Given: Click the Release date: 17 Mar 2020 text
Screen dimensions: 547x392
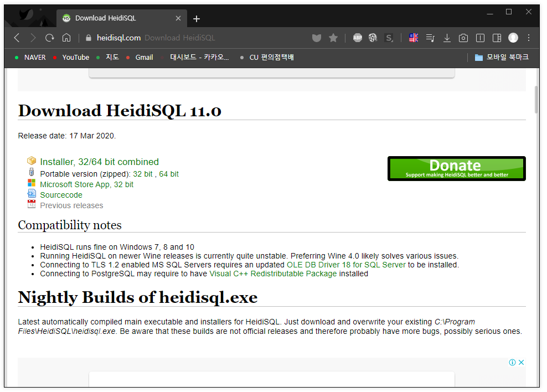Looking at the screenshot, I should [x=66, y=136].
